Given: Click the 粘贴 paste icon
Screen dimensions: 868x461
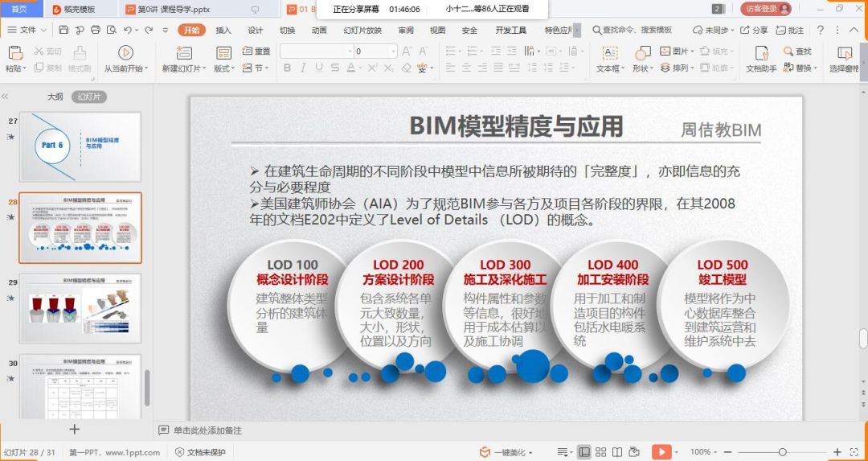Looking at the screenshot, I should tap(15, 53).
